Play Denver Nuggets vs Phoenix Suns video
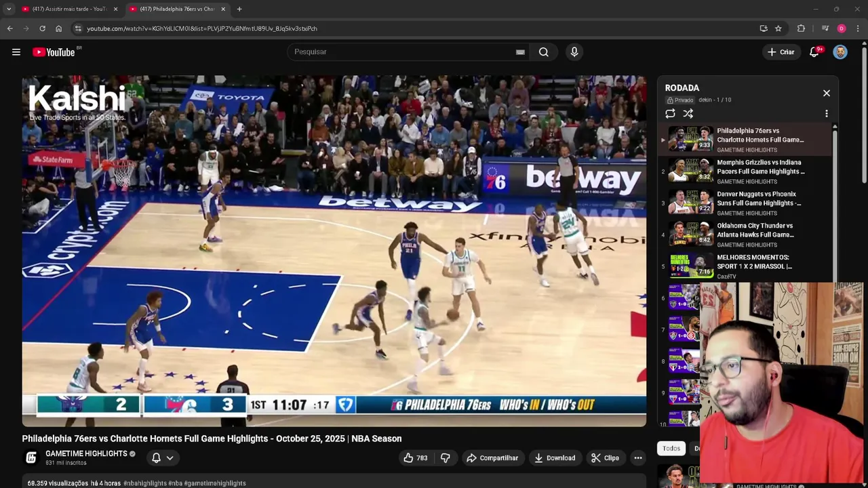The width and height of the screenshot is (868, 488). pyautogui.click(x=745, y=203)
